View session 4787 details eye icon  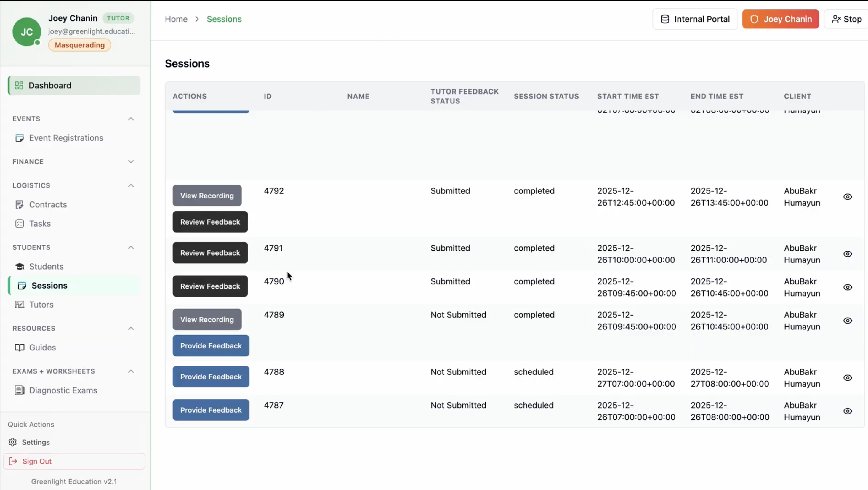click(x=848, y=411)
